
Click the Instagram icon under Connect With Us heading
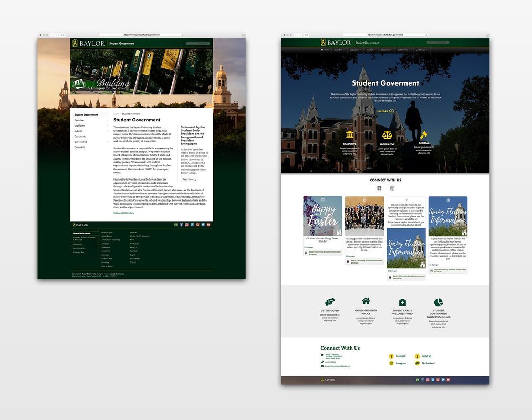(392, 188)
